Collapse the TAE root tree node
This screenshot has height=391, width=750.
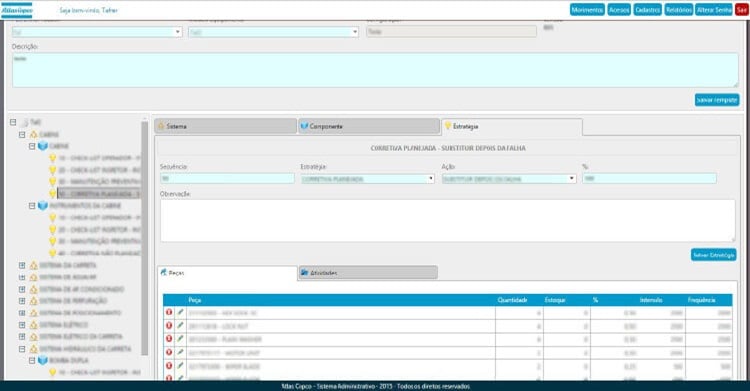tap(13, 123)
